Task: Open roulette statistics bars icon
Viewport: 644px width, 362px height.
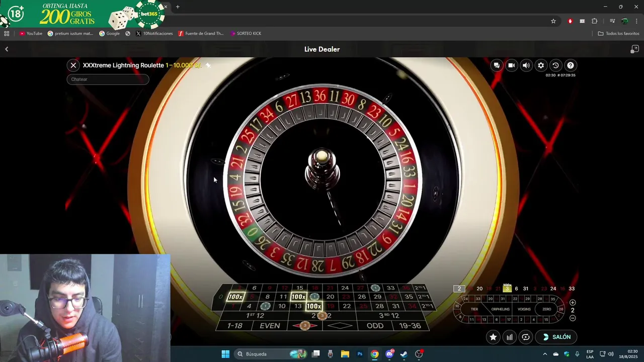Action: [509, 337]
